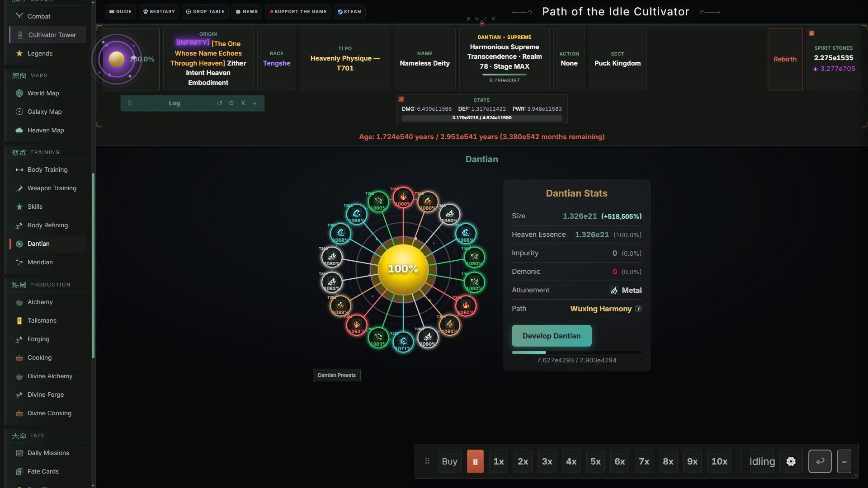Select the top fire element node
This screenshot has width=868, height=488.
click(x=403, y=197)
